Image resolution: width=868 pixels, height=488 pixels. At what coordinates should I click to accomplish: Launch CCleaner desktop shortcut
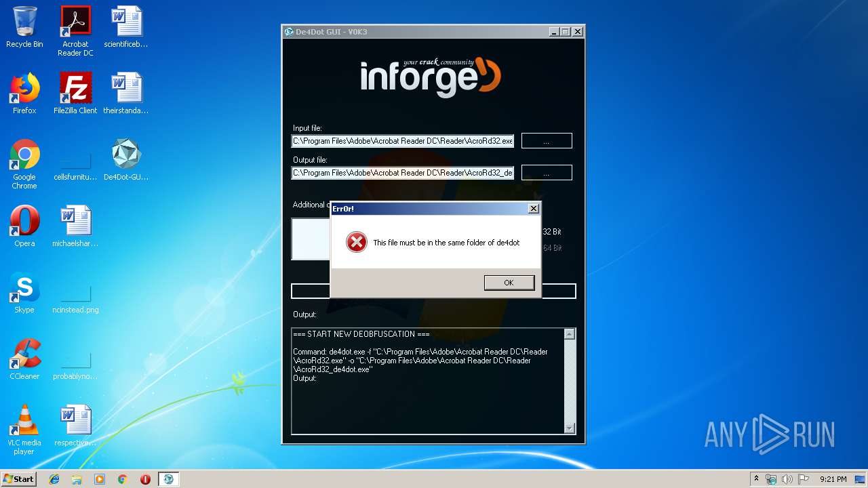click(24, 359)
